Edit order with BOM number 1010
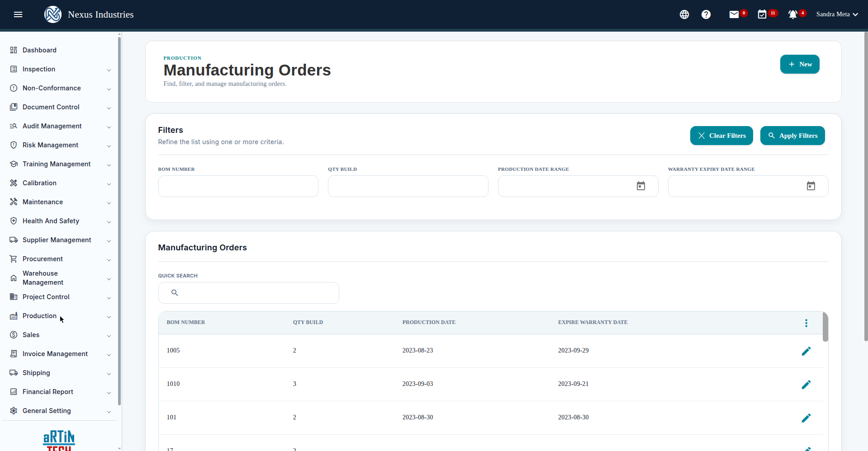 pos(806,385)
